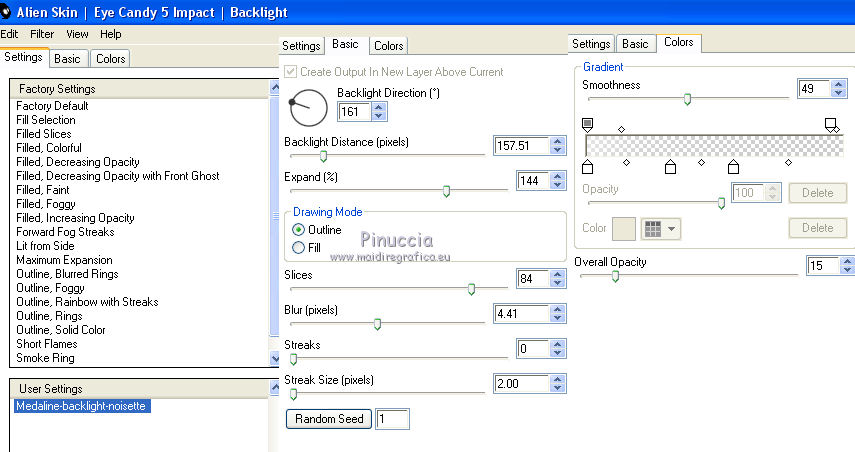
Task: Select the Fill drawing mode
Action: 298,248
